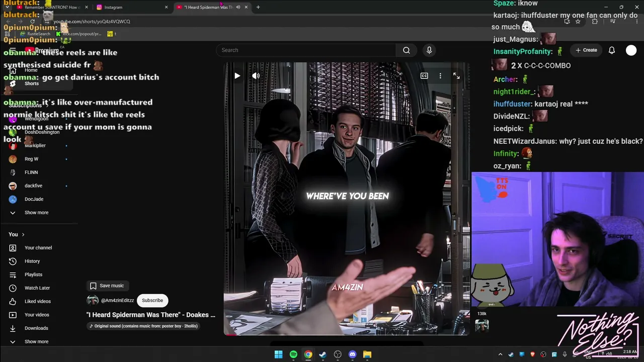
Task: Open the RustleSearch bookmark
Action: pyautogui.click(x=35, y=34)
